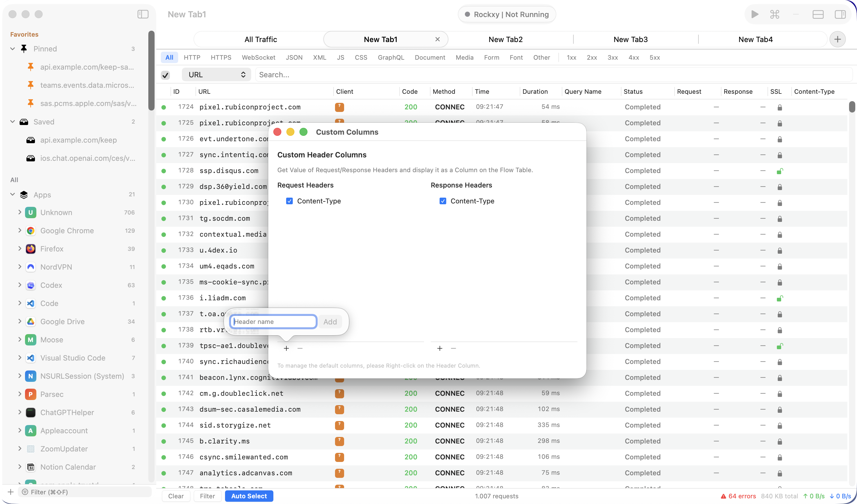857x504 pixels.
Task: Uncheck Response Headers Content-Type checkbox
Action: point(443,201)
